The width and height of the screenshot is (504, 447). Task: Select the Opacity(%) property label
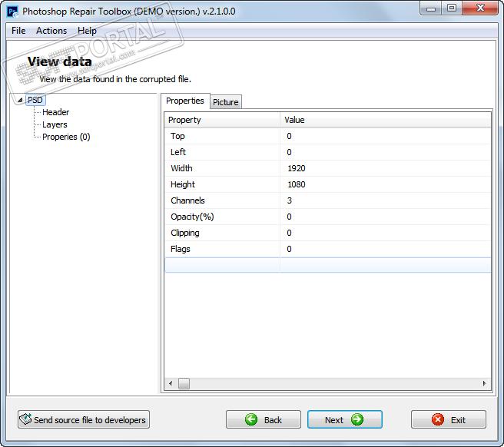(x=192, y=217)
